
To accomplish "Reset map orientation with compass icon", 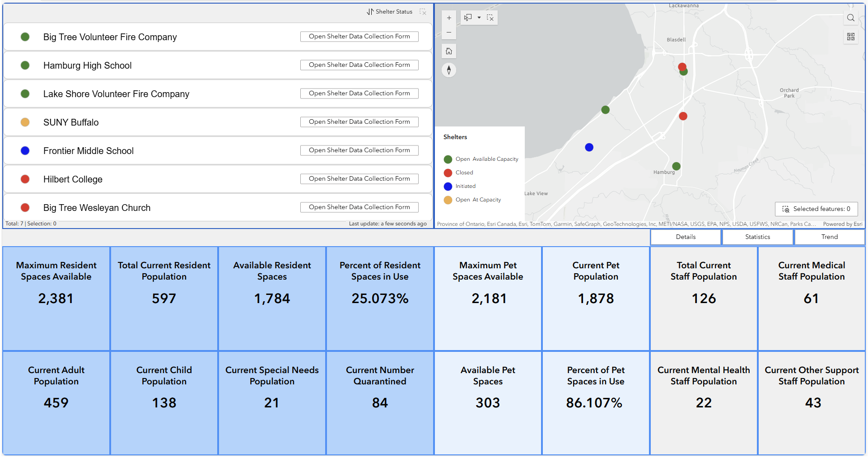I will (x=449, y=70).
